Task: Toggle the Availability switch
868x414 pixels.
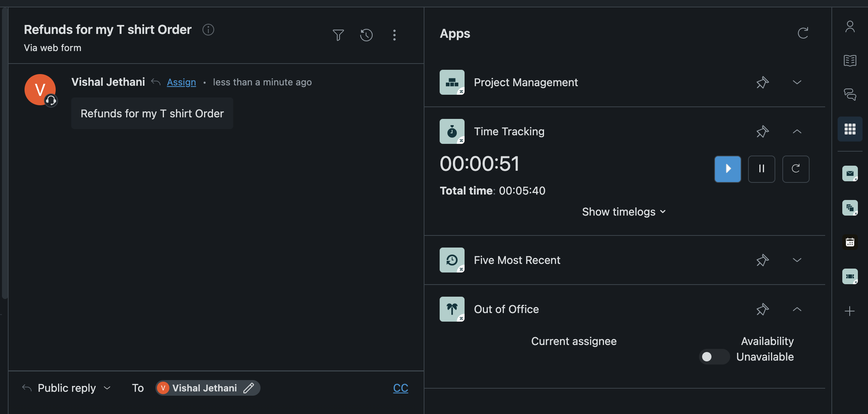Action: click(x=714, y=357)
